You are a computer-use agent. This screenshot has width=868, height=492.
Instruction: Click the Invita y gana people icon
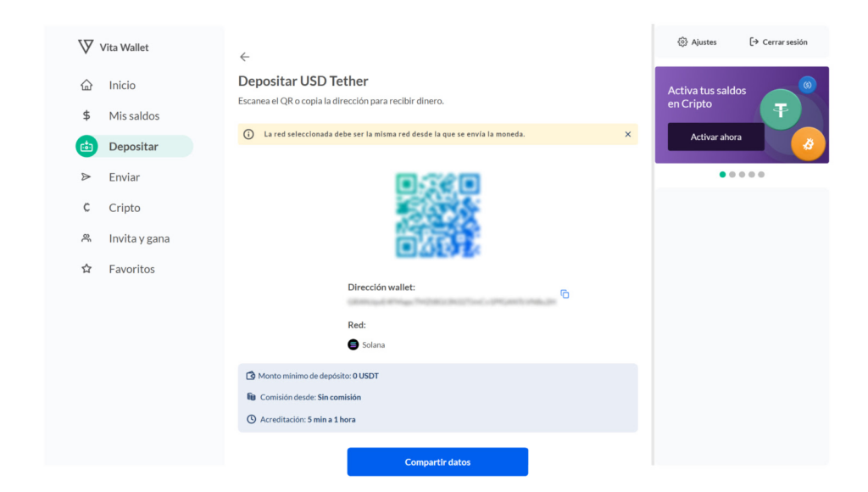pyautogui.click(x=86, y=238)
